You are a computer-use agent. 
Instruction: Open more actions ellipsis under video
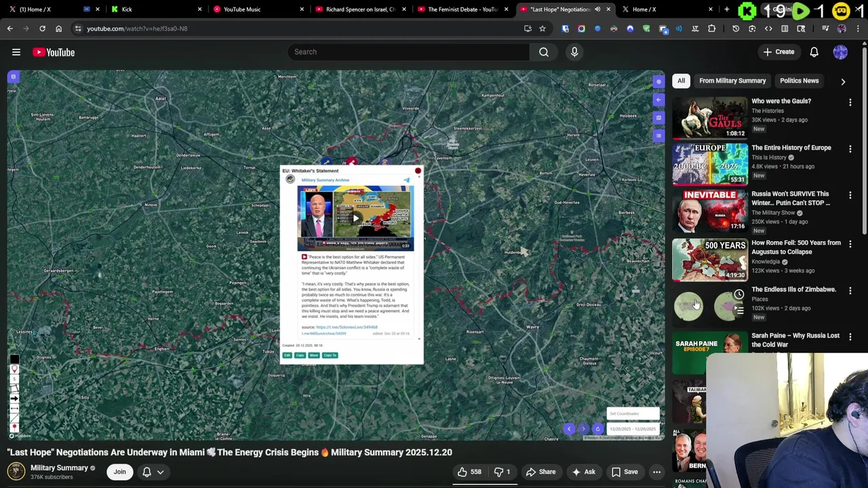click(656, 472)
